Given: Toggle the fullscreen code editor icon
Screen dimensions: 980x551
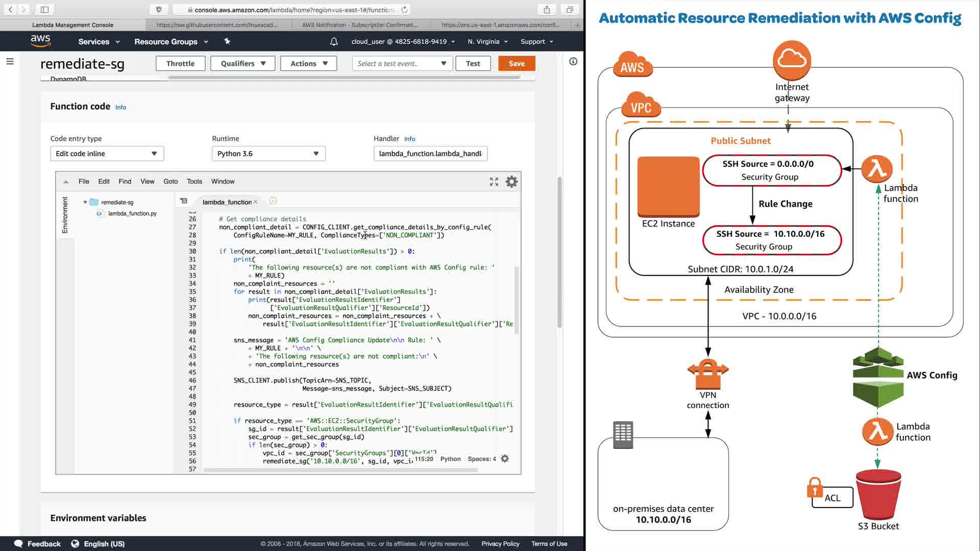Looking at the screenshot, I should [x=494, y=182].
